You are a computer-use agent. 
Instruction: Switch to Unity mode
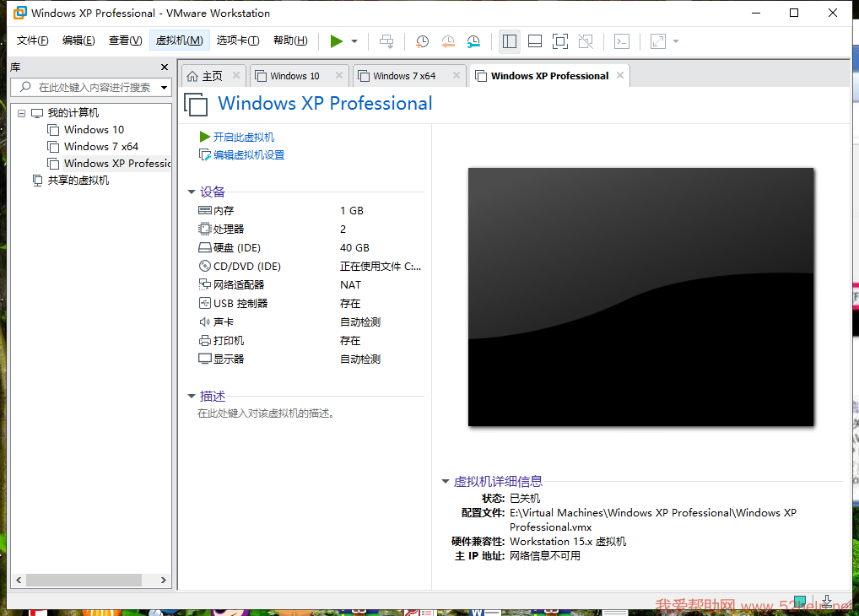(586, 41)
